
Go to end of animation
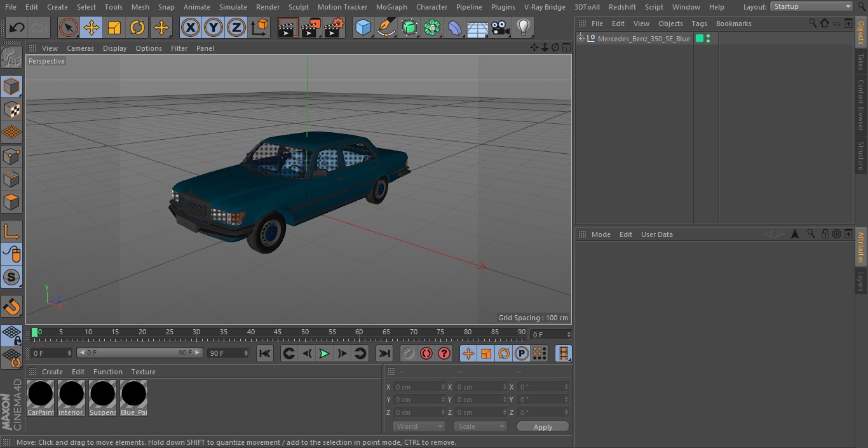[384, 353]
